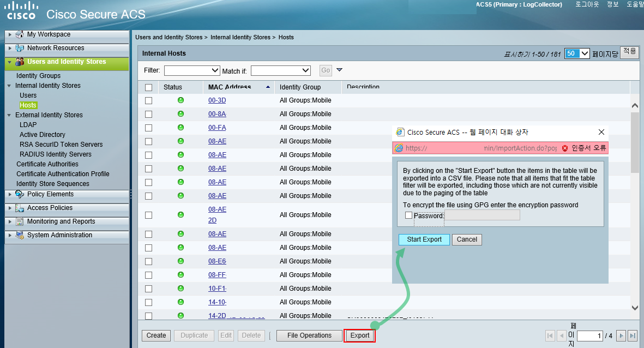The width and height of the screenshot is (644, 348).
Task: Collapse External Identity Stores tree node
Action: click(x=9, y=116)
